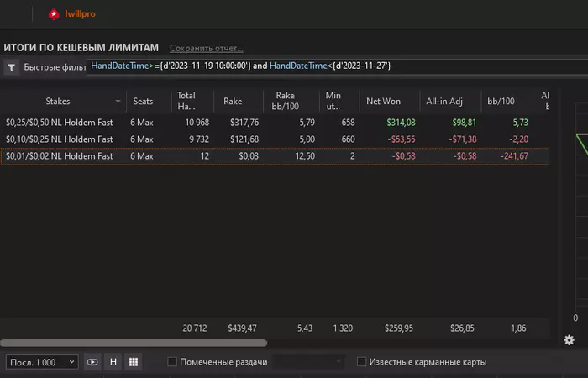The height and width of the screenshot is (378, 588).
Task: Click the bb/100 value -2,20
Action: coord(519,139)
